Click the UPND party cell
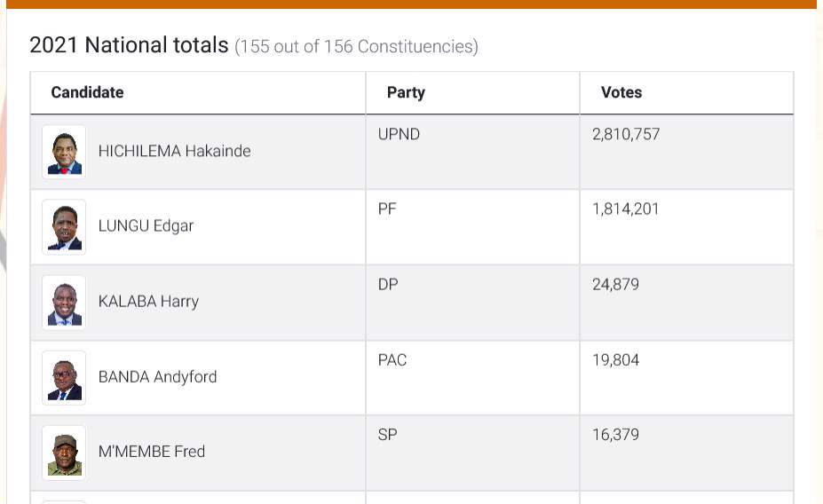This screenshot has height=504, width=823. click(x=399, y=134)
